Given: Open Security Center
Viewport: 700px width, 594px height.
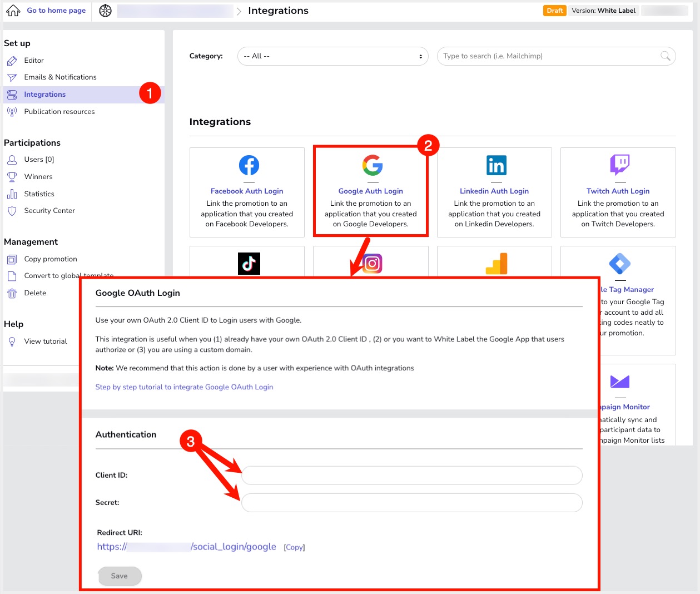Looking at the screenshot, I should pos(49,211).
